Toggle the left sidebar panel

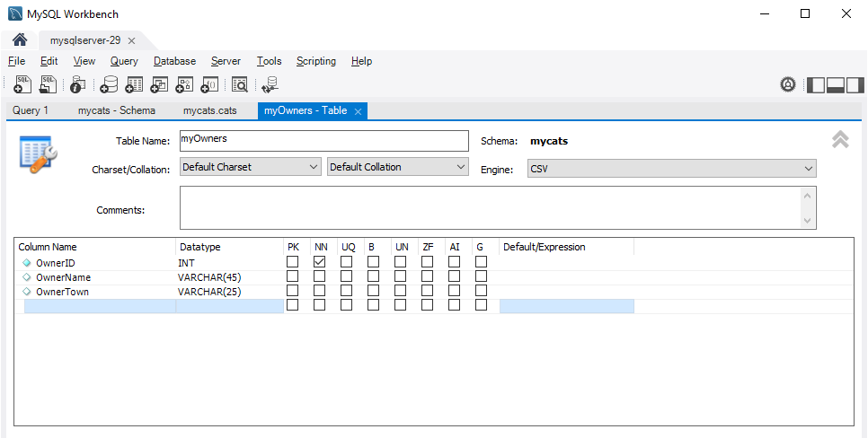point(816,84)
